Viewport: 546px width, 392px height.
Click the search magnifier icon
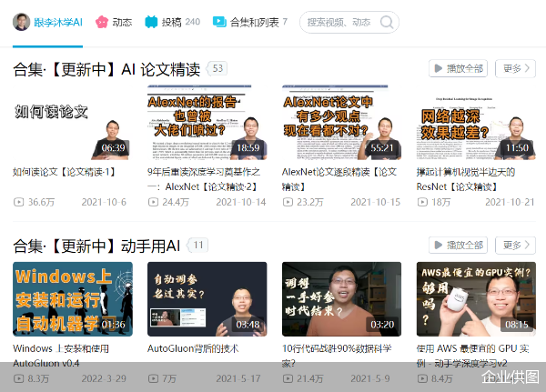click(387, 22)
